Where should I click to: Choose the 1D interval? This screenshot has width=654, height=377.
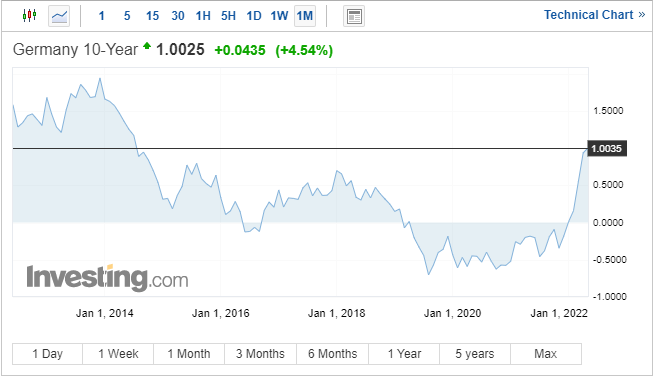(x=254, y=16)
